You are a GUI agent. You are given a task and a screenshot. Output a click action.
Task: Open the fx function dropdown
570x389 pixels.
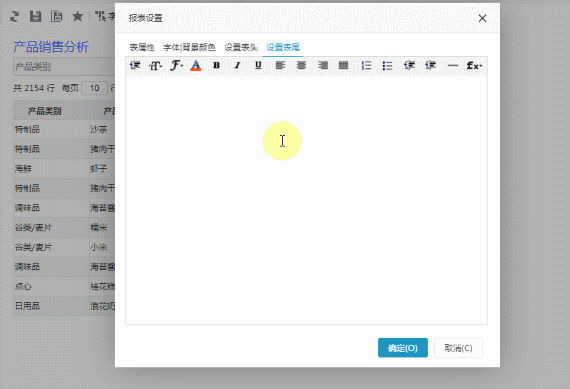(474, 65)
